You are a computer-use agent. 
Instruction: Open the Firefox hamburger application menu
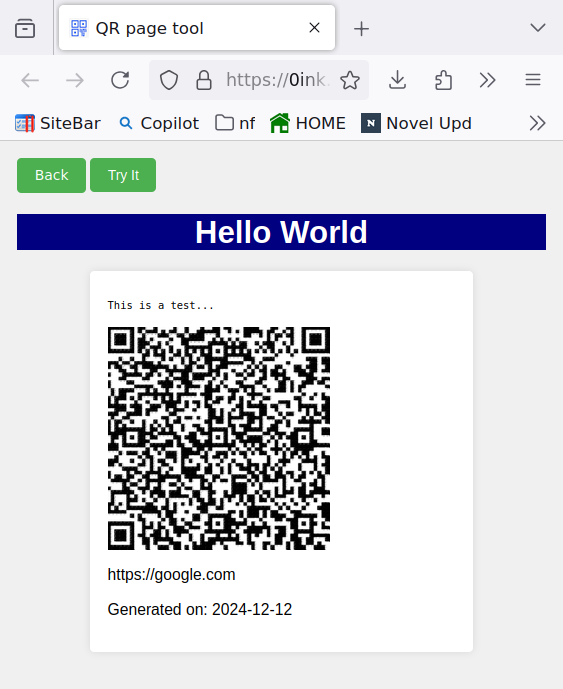[x=533, y=80]
